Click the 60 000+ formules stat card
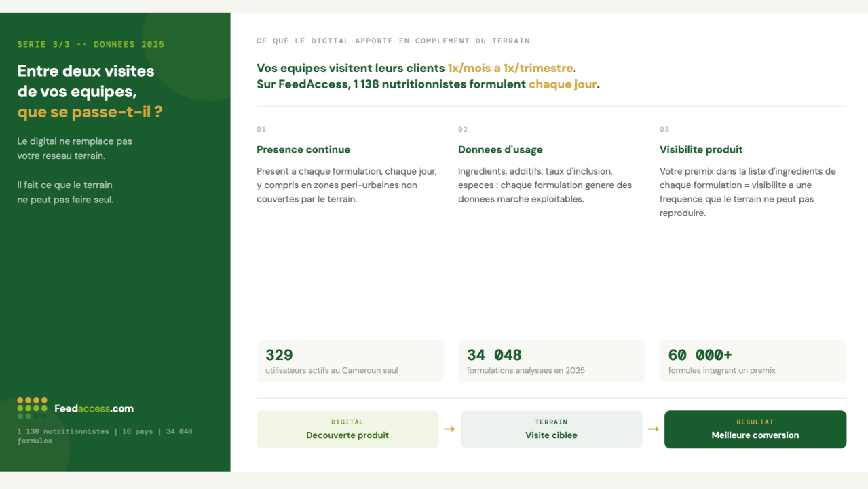868x489 pixels. click(753, 361)
